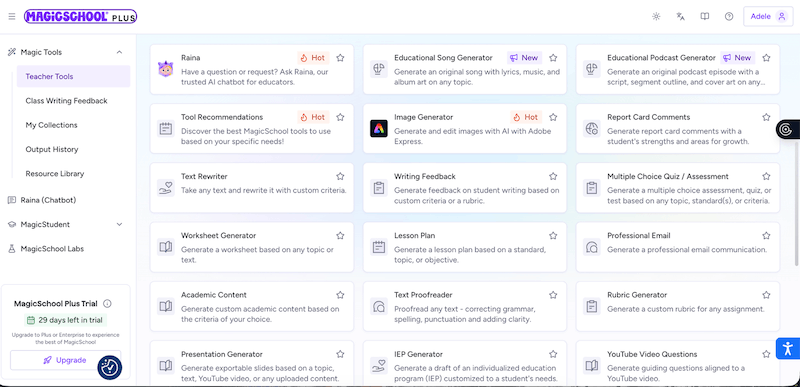Star the Report Card Comments tool
Screen dimensions: 800x387
(x=766, y=117)
